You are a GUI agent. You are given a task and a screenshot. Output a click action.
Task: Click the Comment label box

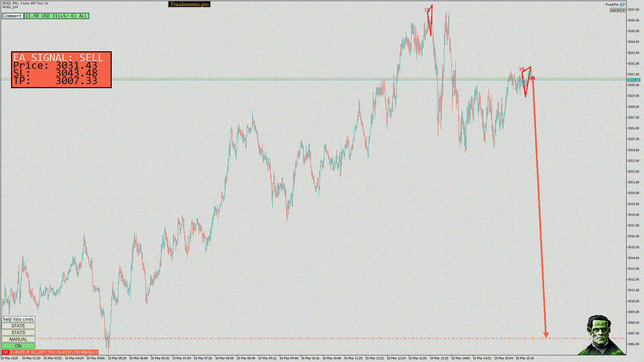[12, 16]
